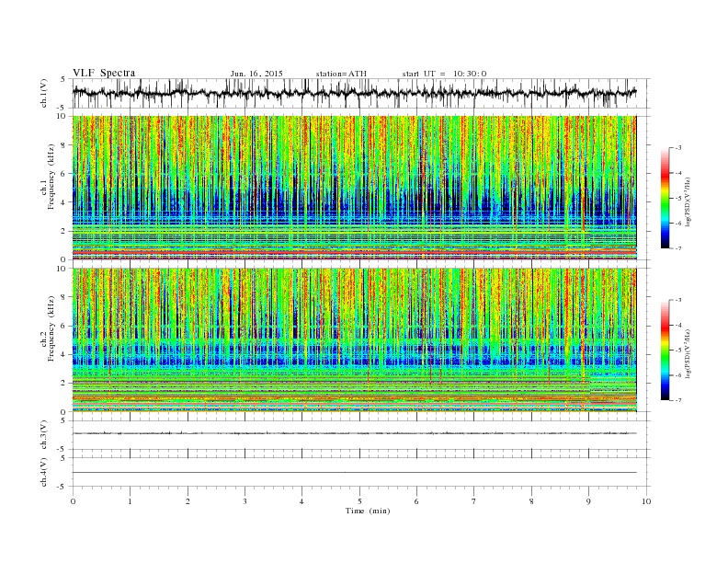This screenshot has width=728, height=563.
Task: Click the "-7" label on ch.1 color scale
Action: [x=678, y=248]
